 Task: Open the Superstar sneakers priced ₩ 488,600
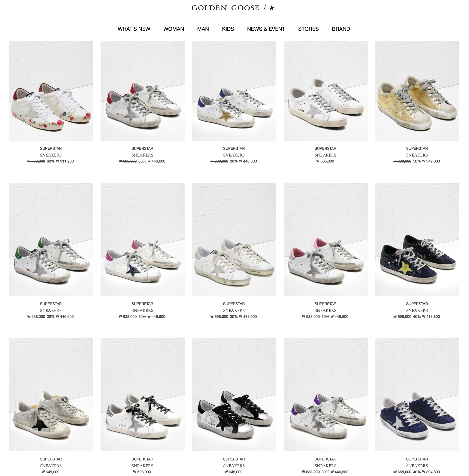(234, 304)
